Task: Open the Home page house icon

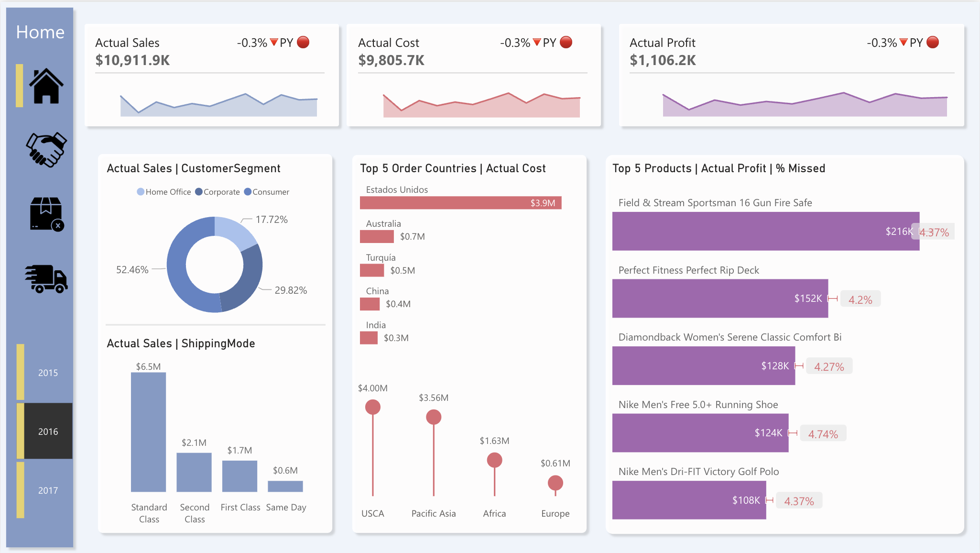Action: [46, 86]
